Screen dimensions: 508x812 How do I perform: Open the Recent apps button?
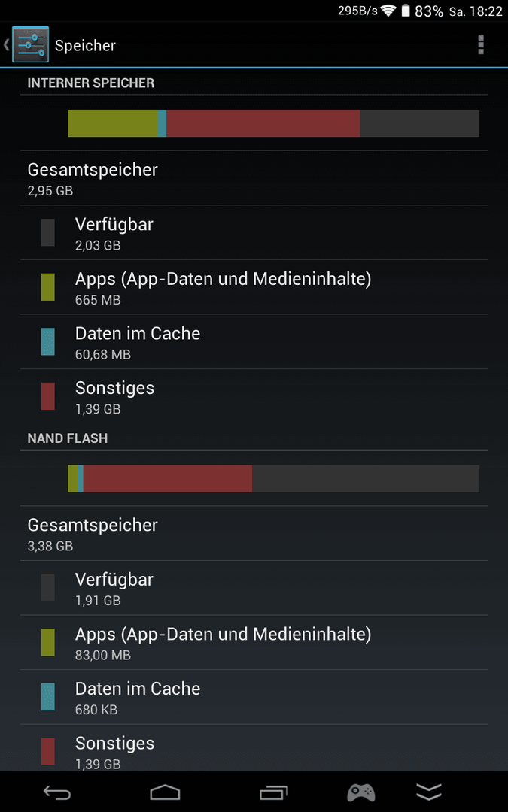click(x=273, y=792)
